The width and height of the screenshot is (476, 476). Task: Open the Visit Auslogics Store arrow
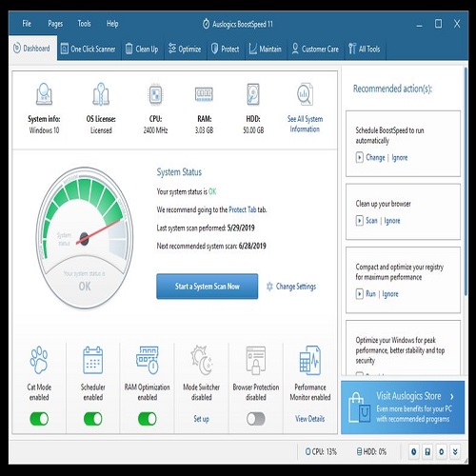coord(452,396)
